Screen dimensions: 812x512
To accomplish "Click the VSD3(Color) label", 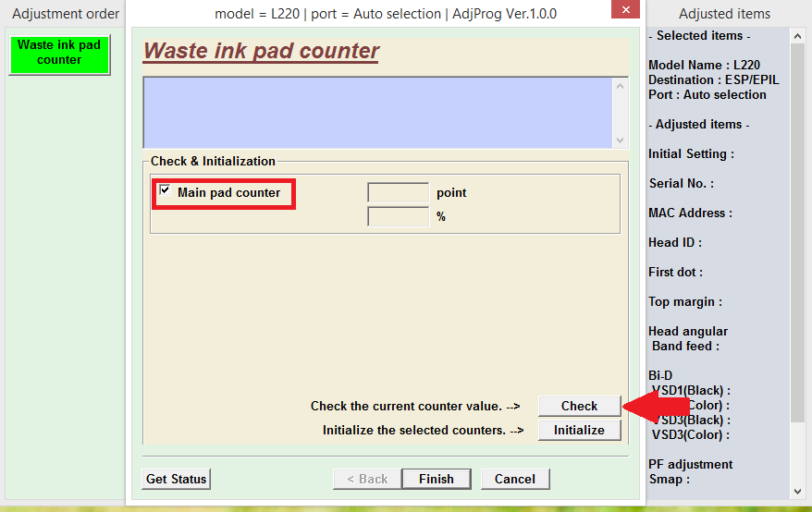I will click(690, 435).
